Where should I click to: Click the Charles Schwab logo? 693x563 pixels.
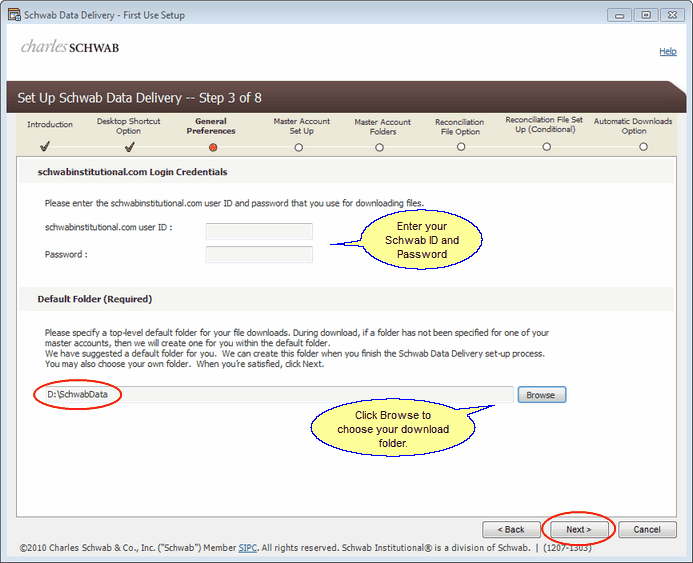pos(70,46)
